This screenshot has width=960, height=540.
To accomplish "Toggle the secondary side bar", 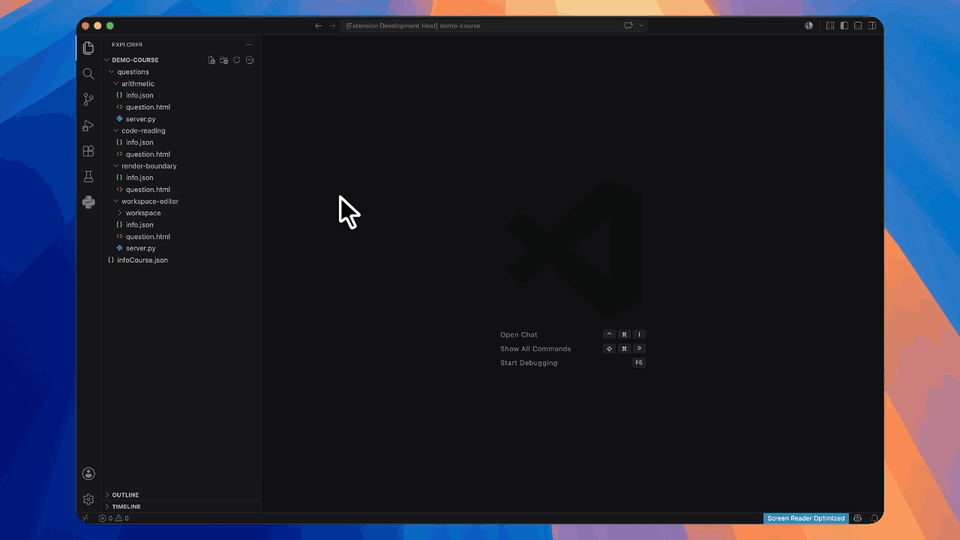I will coord(872,26).
